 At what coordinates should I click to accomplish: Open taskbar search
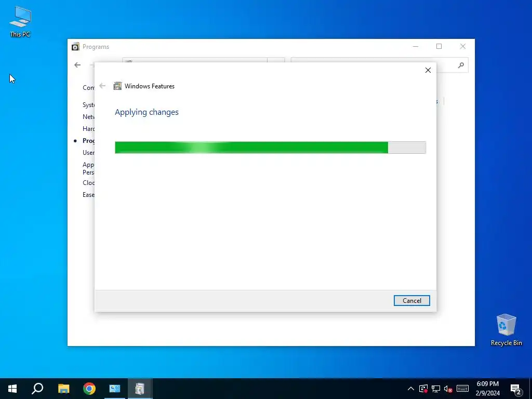pos(37,389)
